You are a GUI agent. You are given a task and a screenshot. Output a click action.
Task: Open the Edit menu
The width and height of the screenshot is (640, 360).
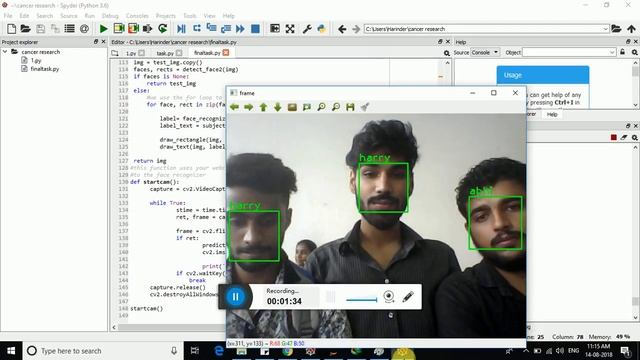click(x=24, y=16)
